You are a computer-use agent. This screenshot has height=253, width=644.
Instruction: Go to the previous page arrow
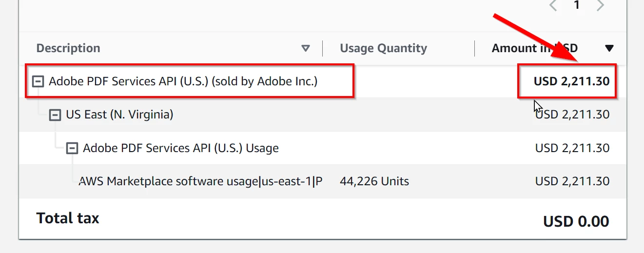553,6
